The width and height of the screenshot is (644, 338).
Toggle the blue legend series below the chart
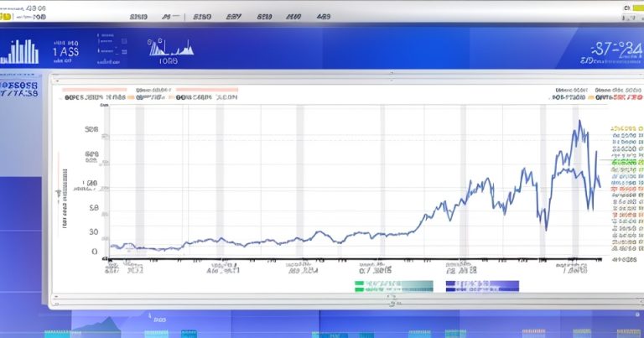[482, 286]
